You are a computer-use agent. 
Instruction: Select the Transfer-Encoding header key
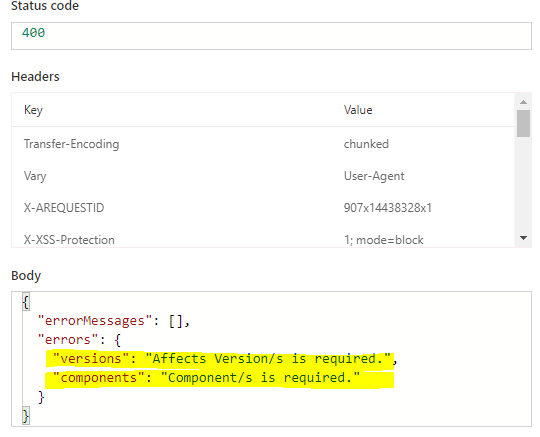(x=71, y=144)
